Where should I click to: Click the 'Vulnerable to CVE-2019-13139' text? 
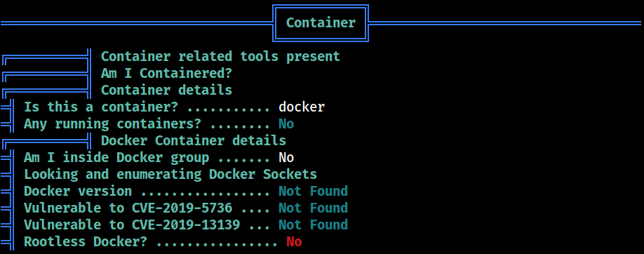click(x=132, y=225)
